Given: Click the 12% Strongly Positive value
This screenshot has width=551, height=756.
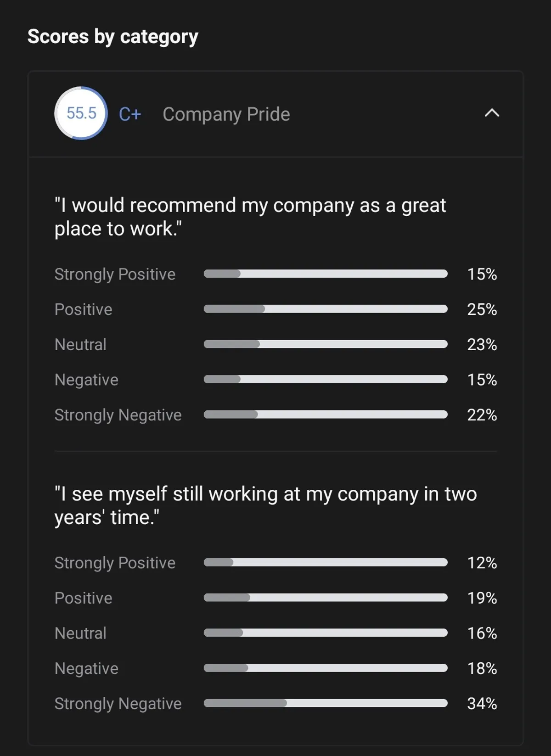Looking at the screenshot, I should click(482, 563).
